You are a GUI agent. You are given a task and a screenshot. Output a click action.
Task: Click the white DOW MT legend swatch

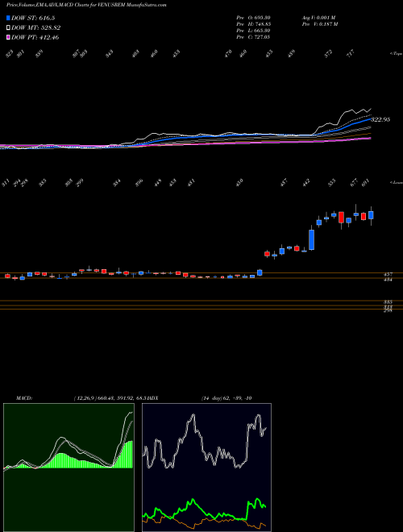click(x=8, y=27)
